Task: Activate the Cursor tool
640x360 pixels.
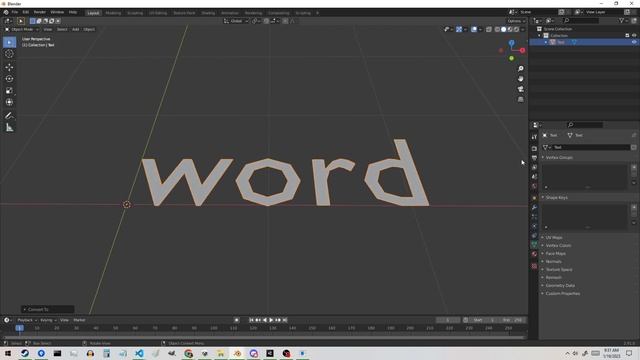Action: (9, 54)
